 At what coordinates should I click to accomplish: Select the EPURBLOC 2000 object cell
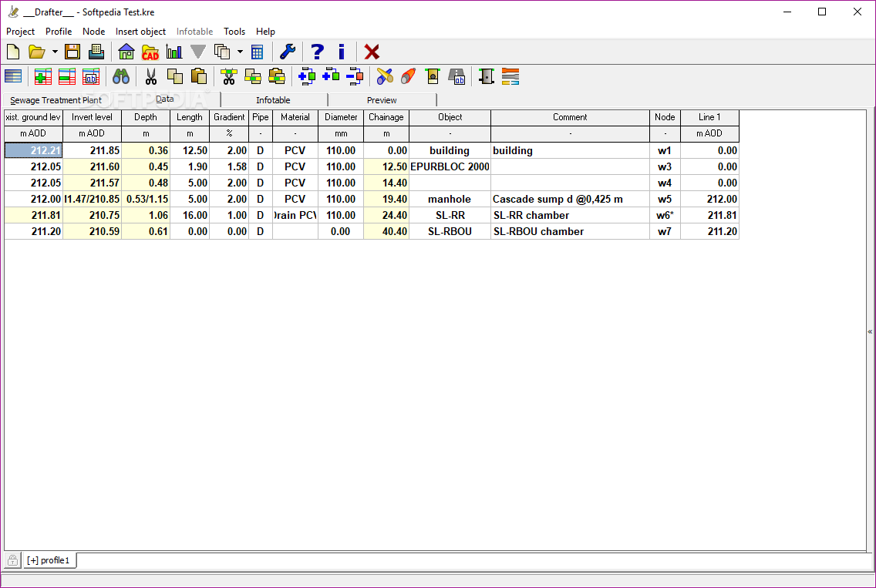(x=450, y=166)
